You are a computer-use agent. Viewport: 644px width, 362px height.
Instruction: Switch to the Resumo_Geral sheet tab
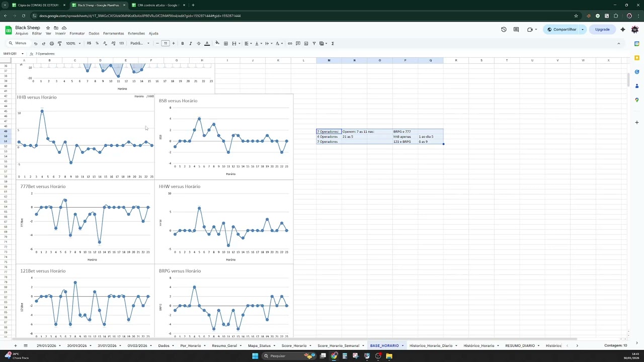224,346
